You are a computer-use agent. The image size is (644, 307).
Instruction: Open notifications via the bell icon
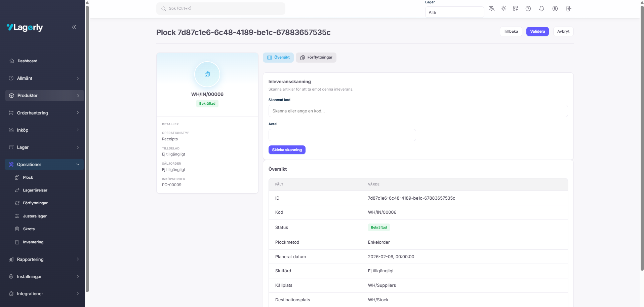coord(541,8)
